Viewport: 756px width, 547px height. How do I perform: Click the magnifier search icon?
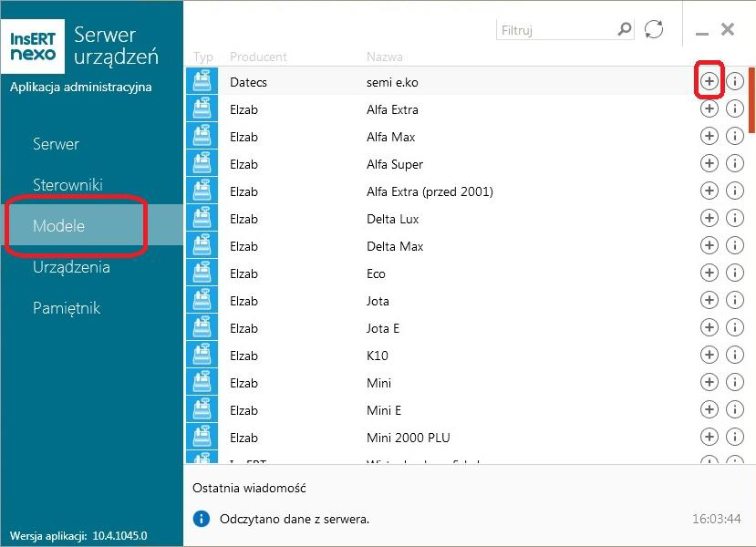(624, 29)
